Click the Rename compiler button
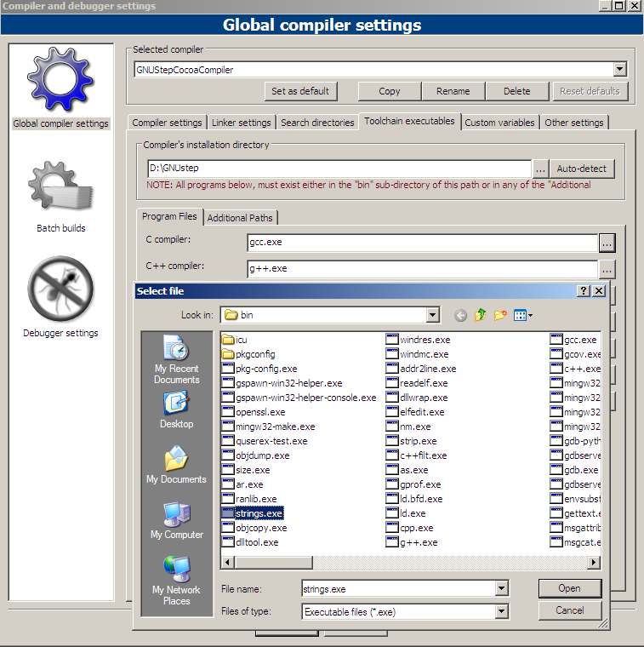644x647 pixels. [x=453, y=91]
